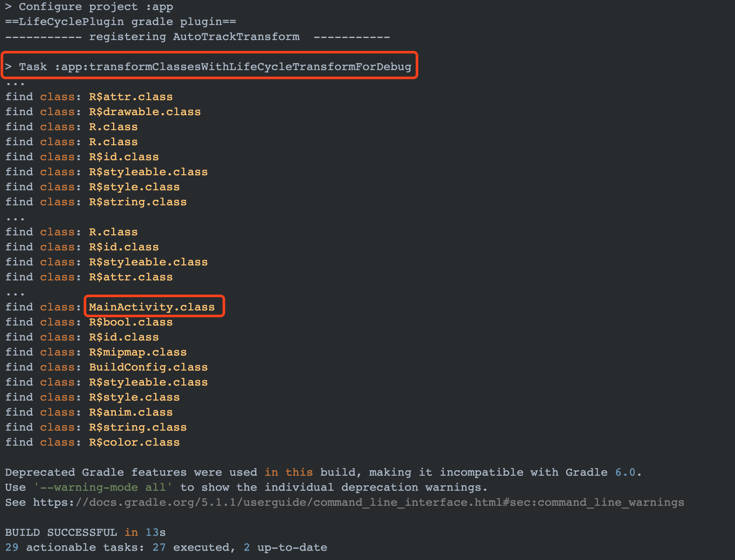Viewport: 735px width, 560px height.
Task: Click the BUILD SUCCESSFUL text
Action: [x=61, y=532]
